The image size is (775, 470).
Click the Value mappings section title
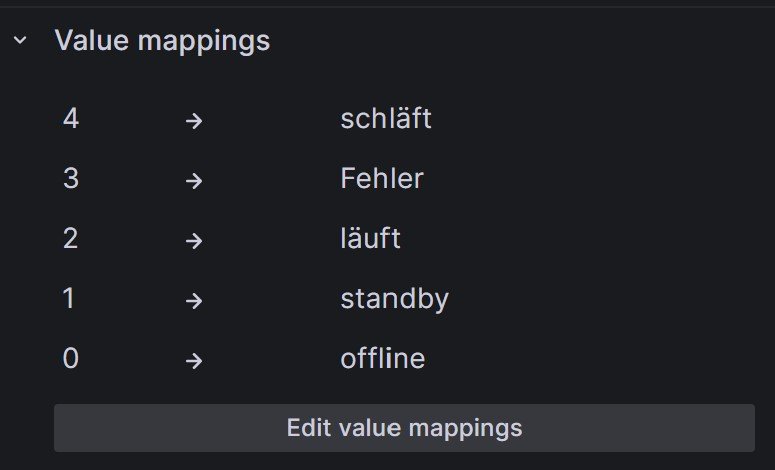(x=162, y=41)
